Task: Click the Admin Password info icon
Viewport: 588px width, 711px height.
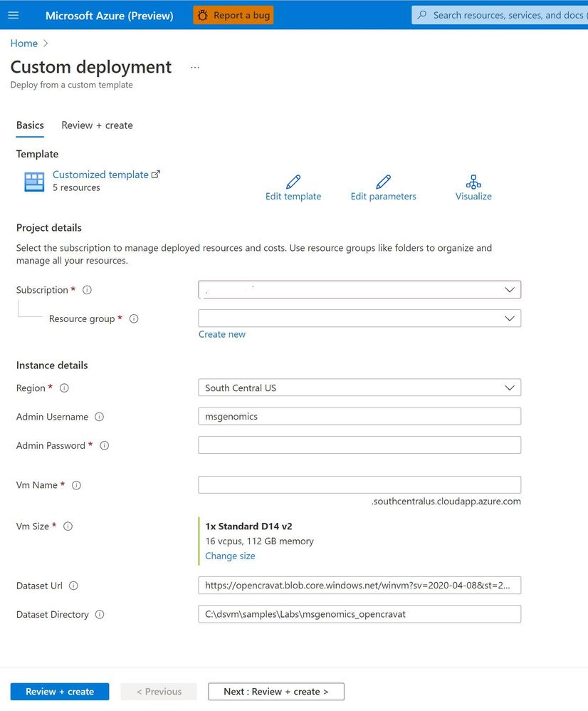Action: pos(105,445)
